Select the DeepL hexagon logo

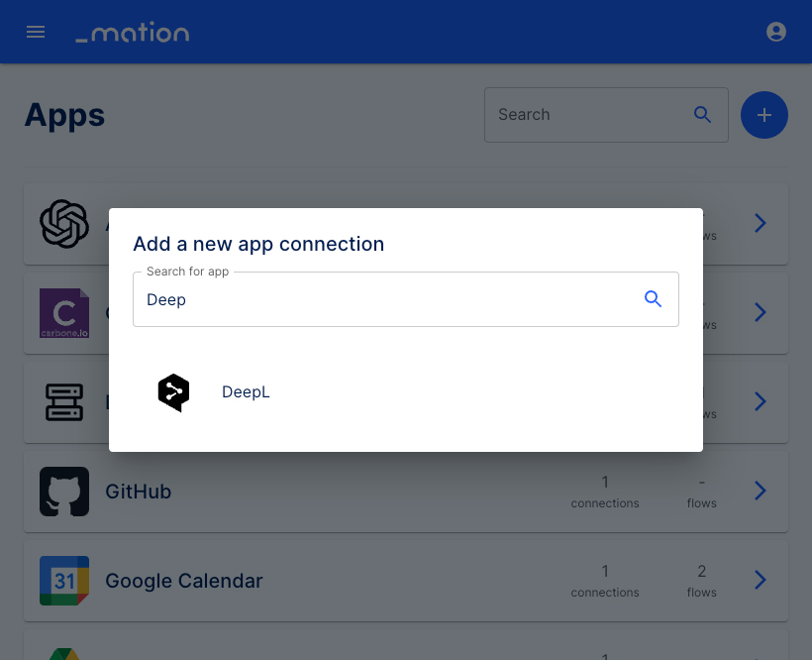173,392
